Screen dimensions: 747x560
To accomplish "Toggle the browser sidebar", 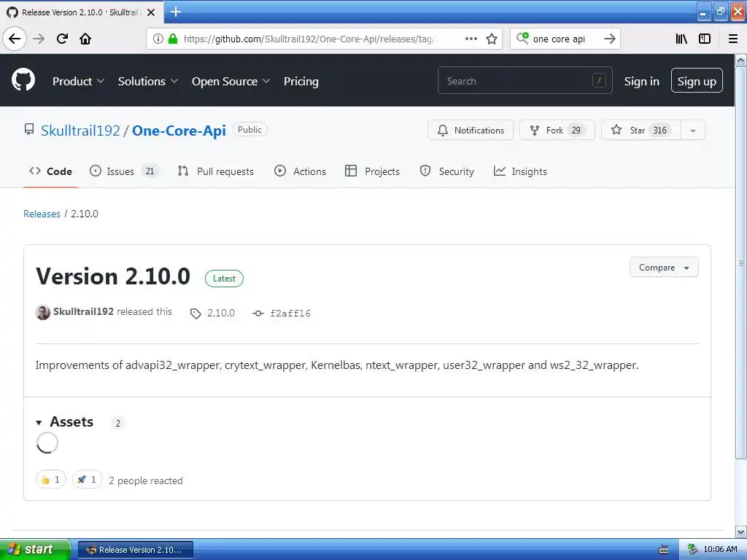I will coord(705,39).
